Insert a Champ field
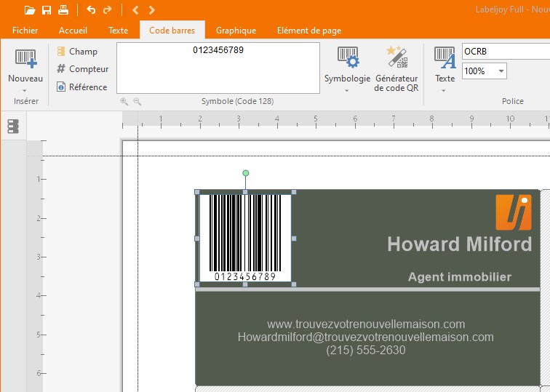 pyautogui.click(x=77, y=52)
